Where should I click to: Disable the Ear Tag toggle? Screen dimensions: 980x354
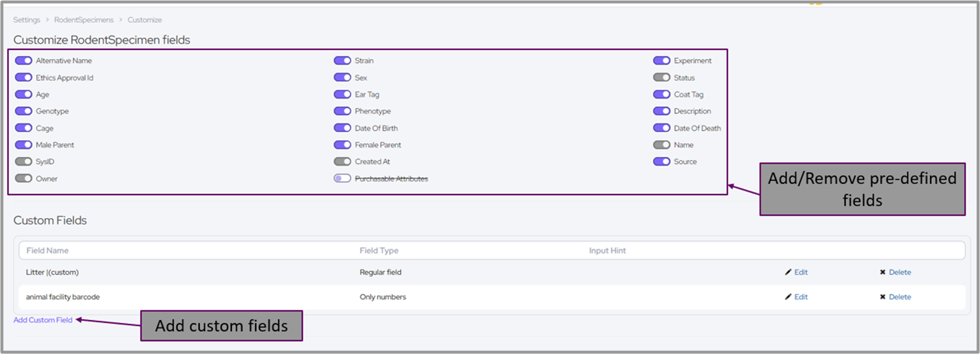pos(342,94)
